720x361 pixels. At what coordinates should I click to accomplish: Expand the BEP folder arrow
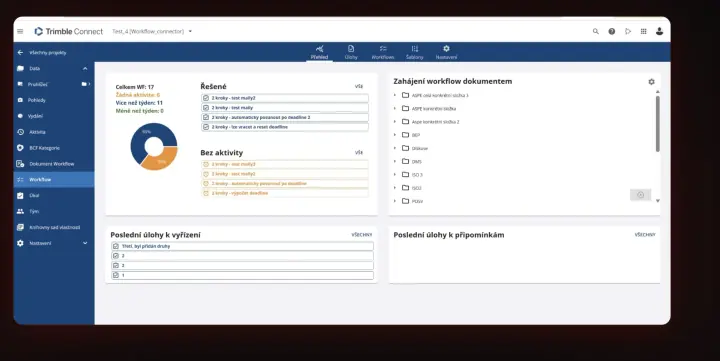pyautogui.click(x=395, y=135)
